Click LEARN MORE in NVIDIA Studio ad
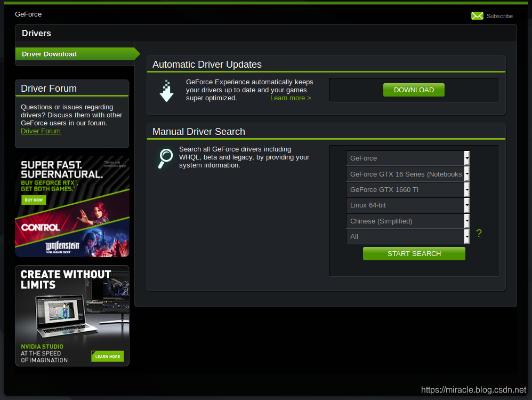The height and width of the screenshot is (400, 532). tap(108, 357)
